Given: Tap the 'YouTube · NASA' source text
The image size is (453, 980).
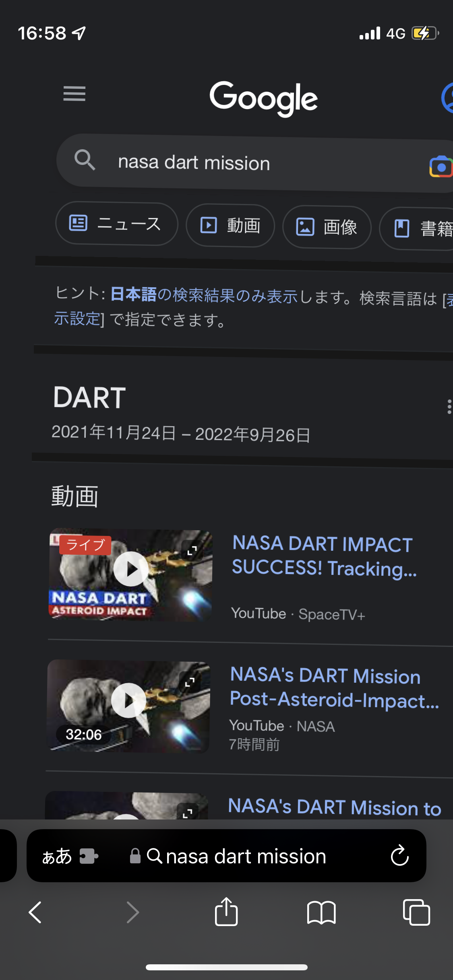Looking at the screenshot, I should pos(282,726).
